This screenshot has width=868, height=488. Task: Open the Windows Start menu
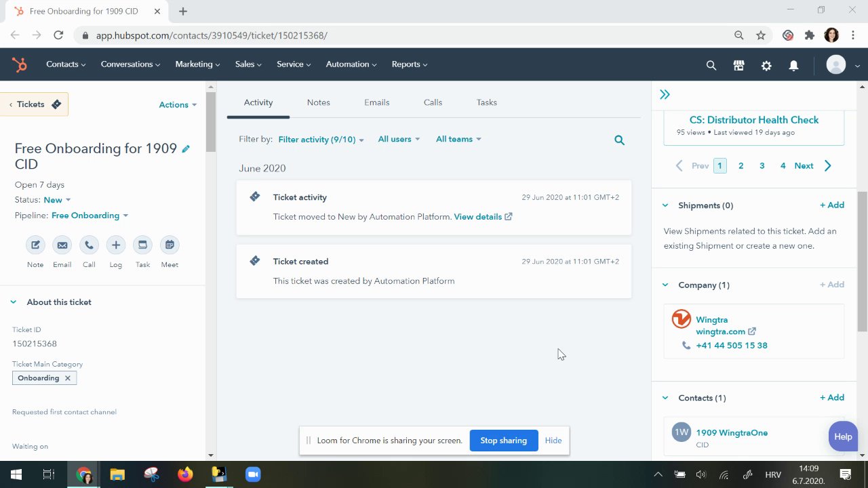(16, 474)
